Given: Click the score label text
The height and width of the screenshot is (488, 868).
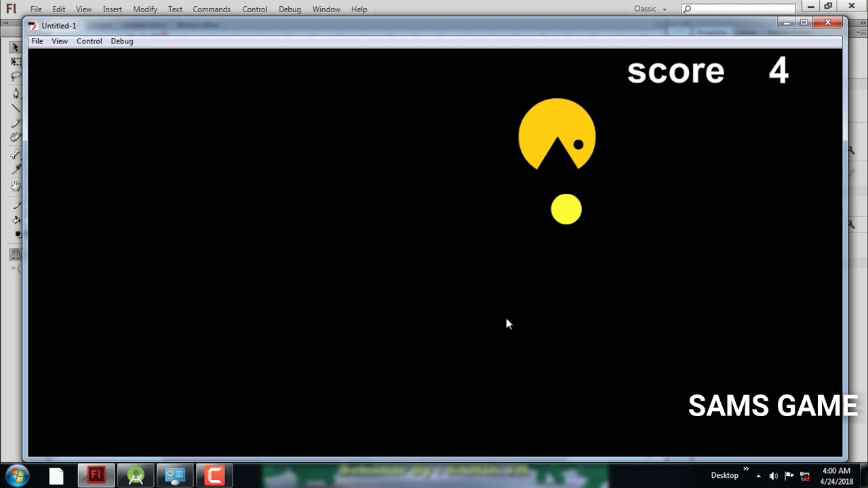Looking at the screenshot, I should [675, 71].
